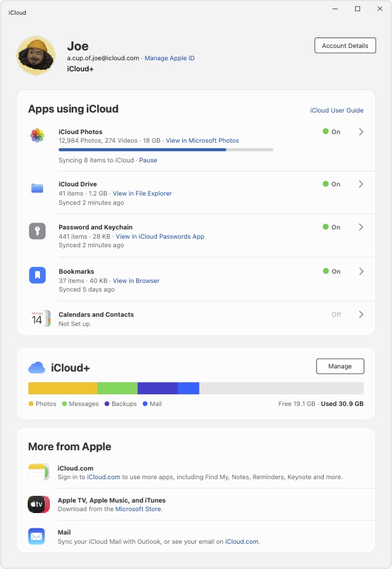
Task: Click the iCloud.com notes icon
Action: coord(38,472)
